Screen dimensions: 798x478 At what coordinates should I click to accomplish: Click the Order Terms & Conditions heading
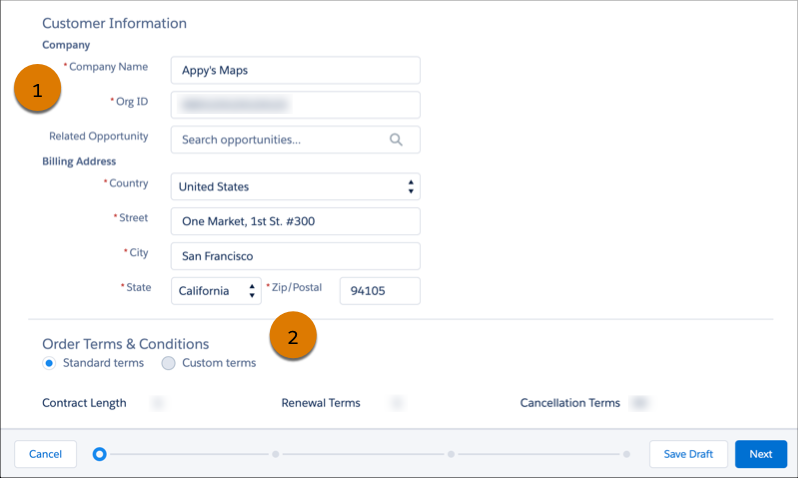coord(126,344)
